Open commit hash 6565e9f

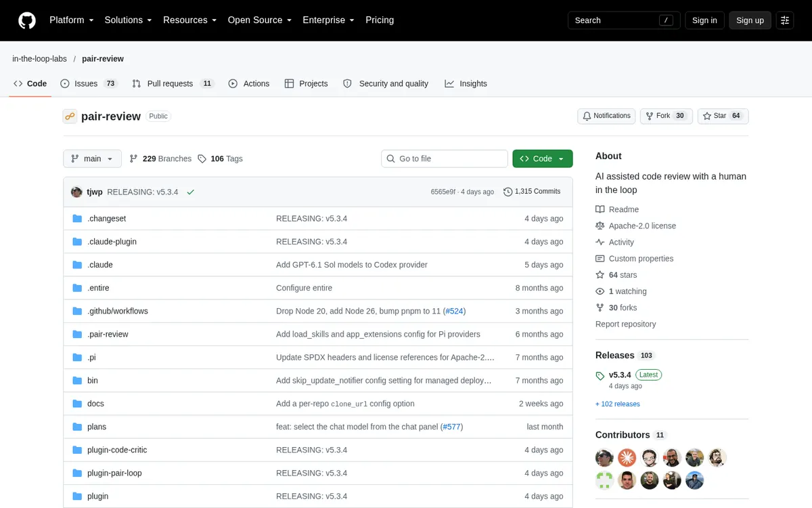[x=443, y=192]
